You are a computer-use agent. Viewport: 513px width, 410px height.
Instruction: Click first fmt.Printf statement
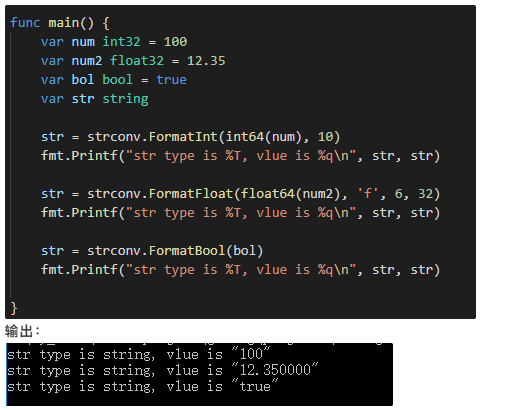(x=240, y=156)
